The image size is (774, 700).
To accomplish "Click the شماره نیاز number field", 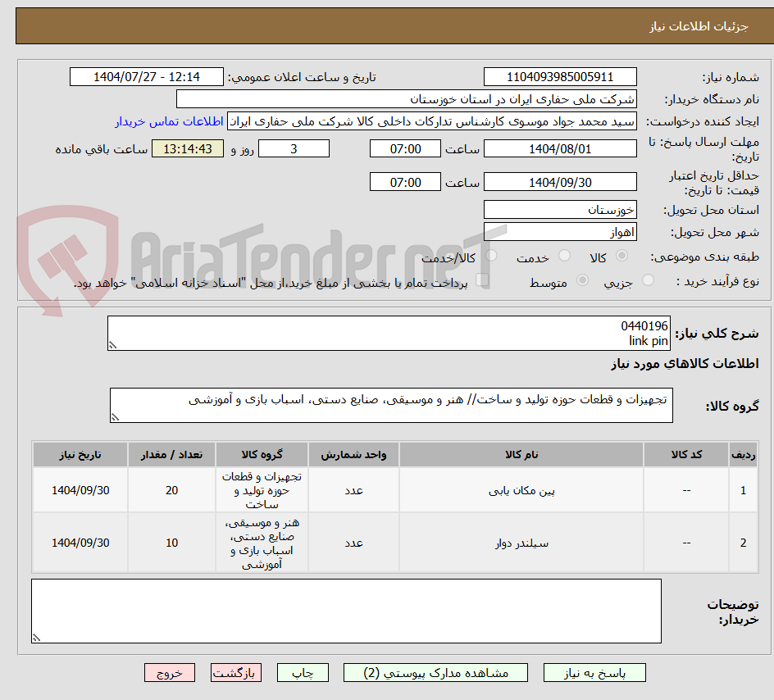I will coord(560,77).
